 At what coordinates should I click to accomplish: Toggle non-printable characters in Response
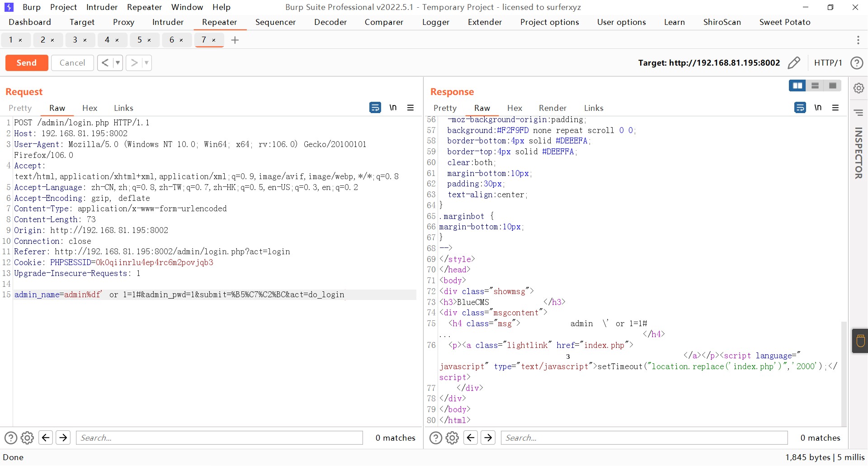[818, 108]
